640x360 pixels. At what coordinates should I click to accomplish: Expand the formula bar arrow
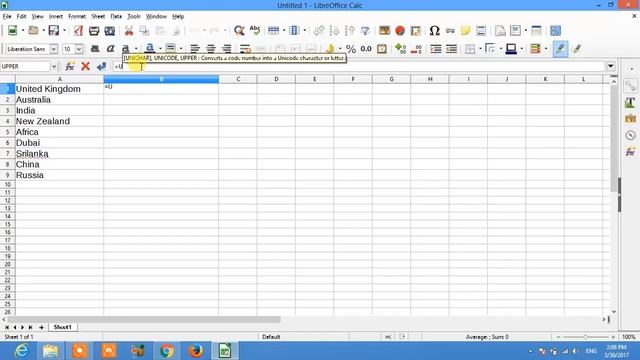point(611,66)
